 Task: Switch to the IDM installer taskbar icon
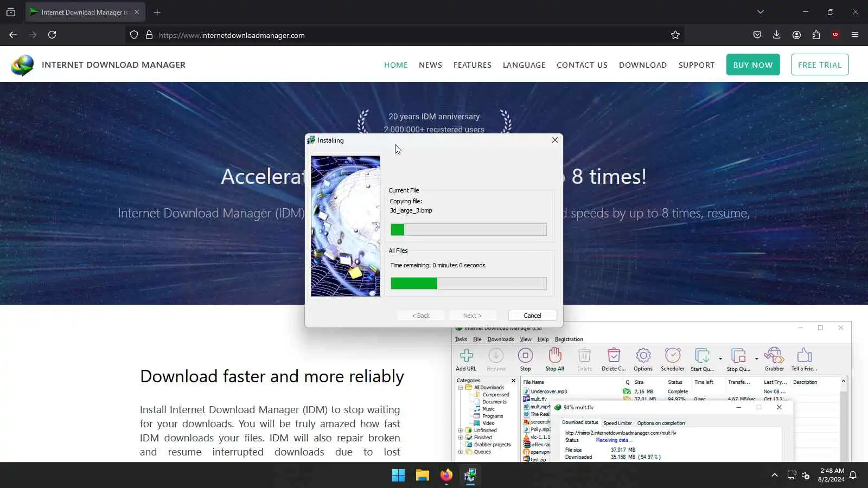tap(470, 476)
